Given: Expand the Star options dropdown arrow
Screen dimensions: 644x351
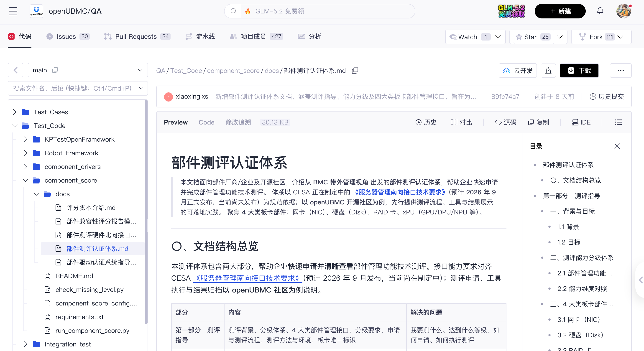Looking at the screenshot, I should [x=560, y=37].
